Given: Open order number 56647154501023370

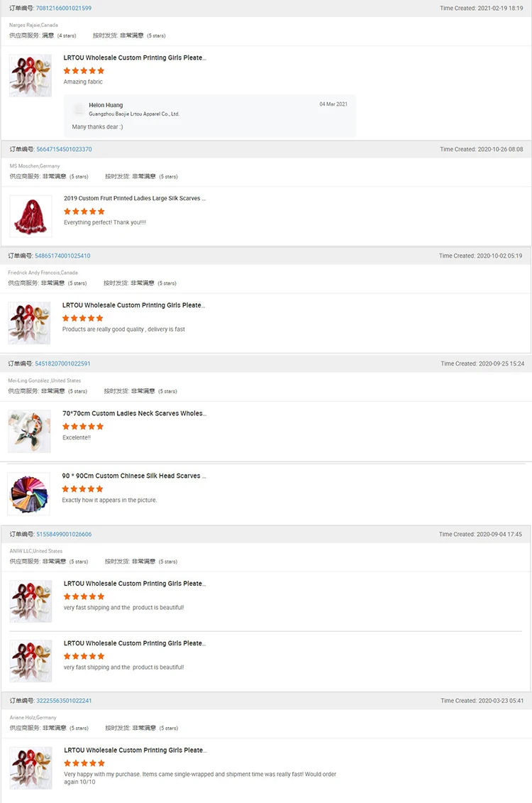Looking at the screenshot, I should coord(64,149).
